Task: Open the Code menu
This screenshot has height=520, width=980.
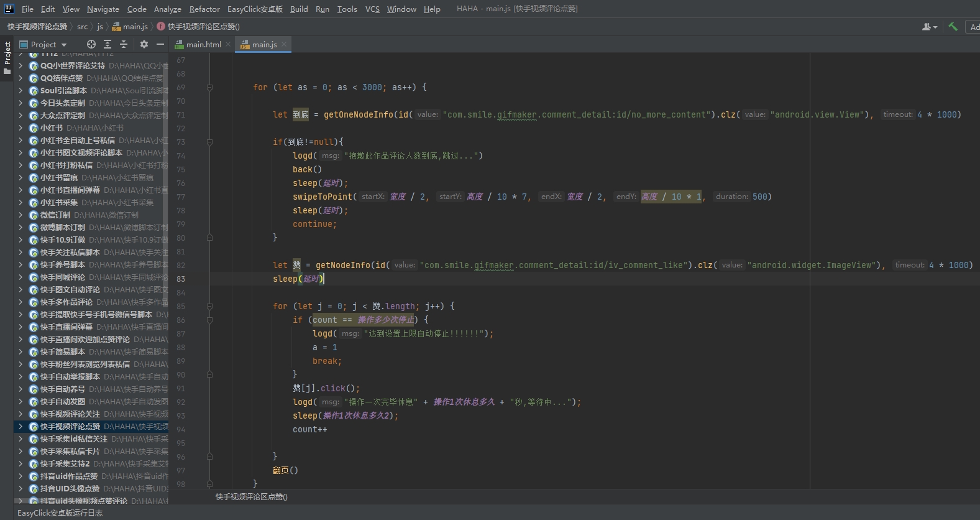Action: click(x=137, y=9)
